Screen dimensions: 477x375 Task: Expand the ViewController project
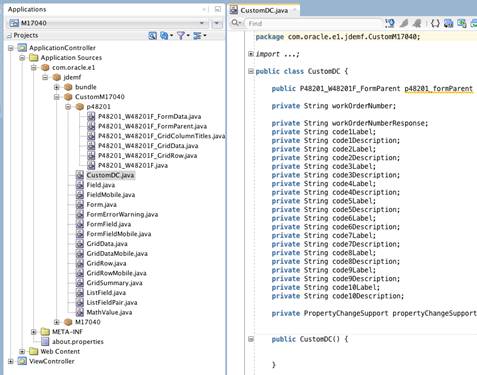[11, 361]
